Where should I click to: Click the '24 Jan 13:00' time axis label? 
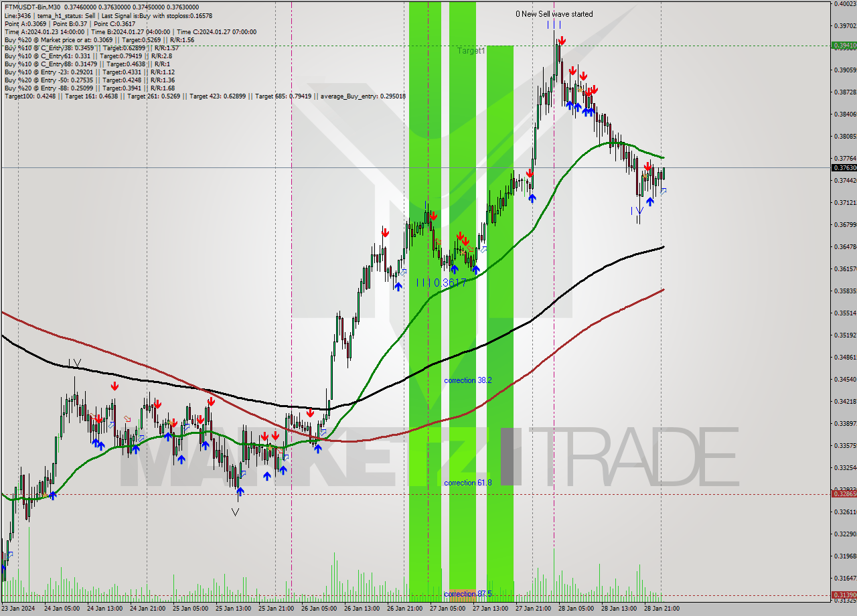tap(104, 609)
